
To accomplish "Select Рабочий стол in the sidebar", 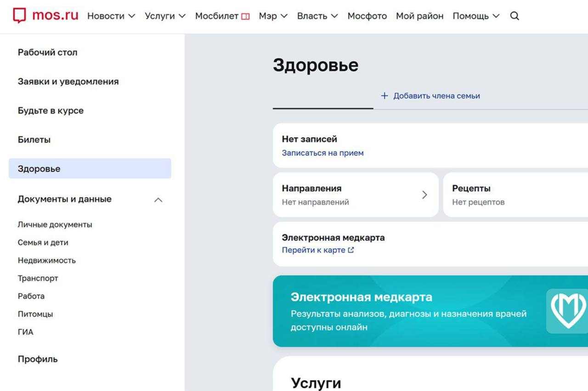I will (x=47, y=52).
